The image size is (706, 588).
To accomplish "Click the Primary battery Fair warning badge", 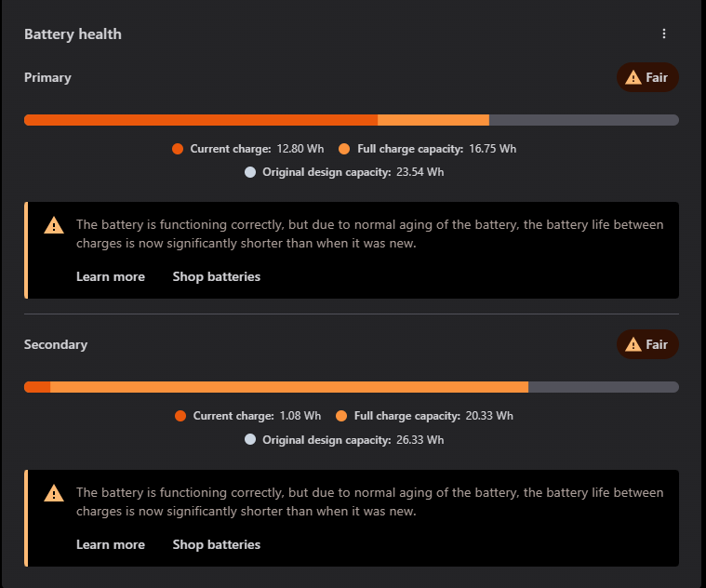I will pyautogui.click(x=647, y=77).
